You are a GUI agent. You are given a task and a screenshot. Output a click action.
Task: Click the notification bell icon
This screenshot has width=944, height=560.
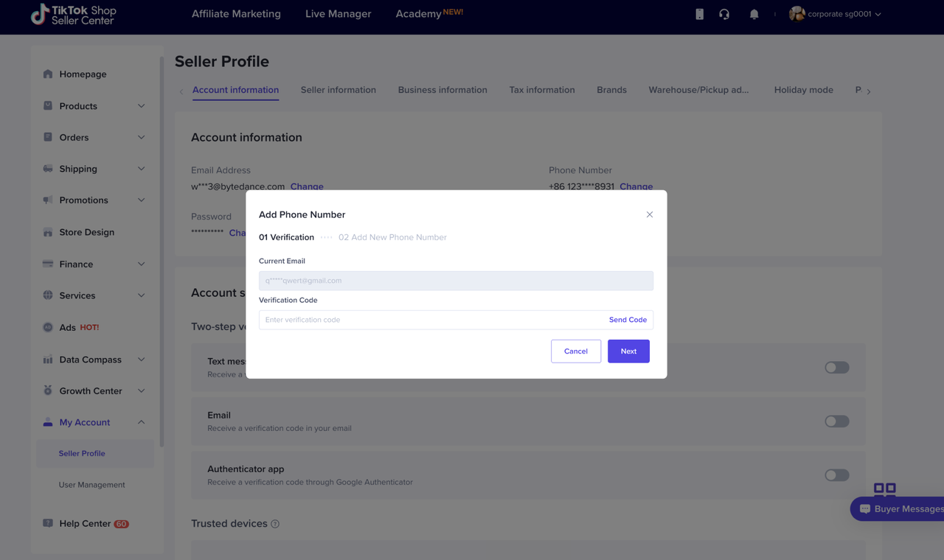[x=754, y=14]
